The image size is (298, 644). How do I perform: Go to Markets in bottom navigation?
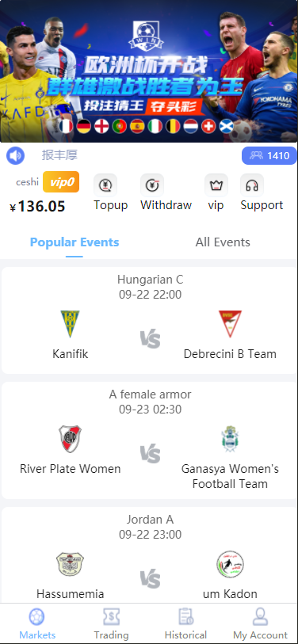pos(37,624)
